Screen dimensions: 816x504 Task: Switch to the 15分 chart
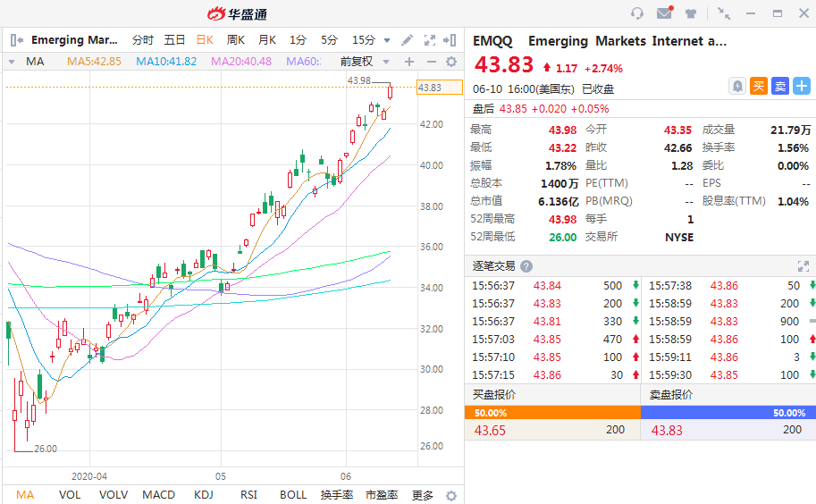point(363,40)
